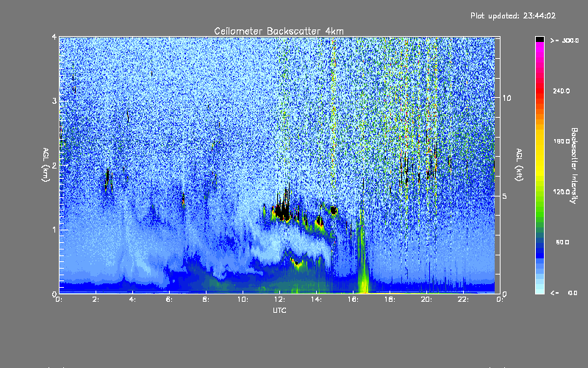Click the "12:" UTC tick label

point(279,300)
